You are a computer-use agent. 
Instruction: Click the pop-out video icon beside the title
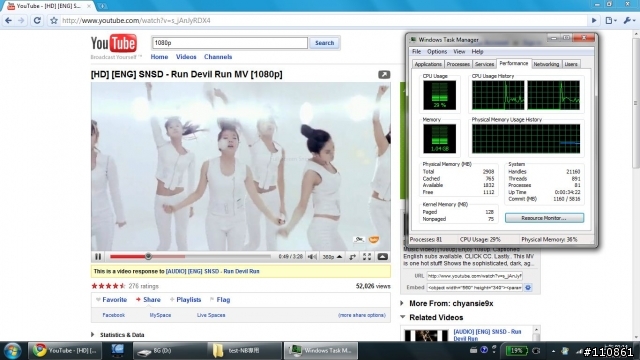[x=384, y=74]
